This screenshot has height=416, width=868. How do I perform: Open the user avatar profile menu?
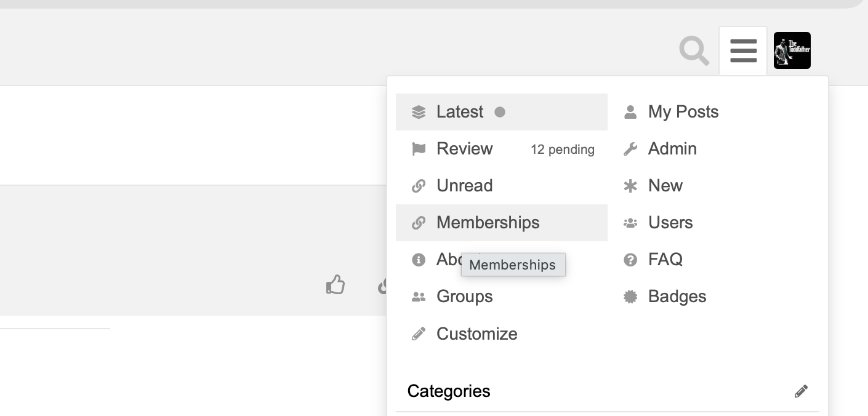click(792, 50)
